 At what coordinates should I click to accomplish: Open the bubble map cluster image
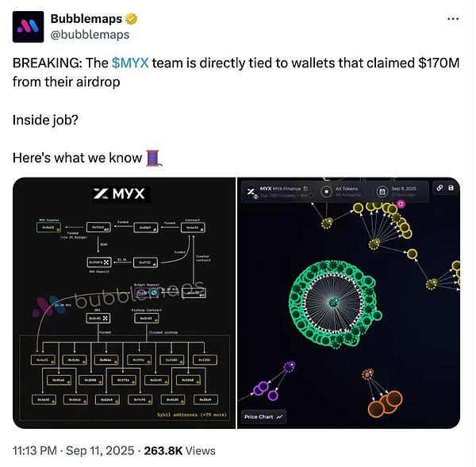349,303
